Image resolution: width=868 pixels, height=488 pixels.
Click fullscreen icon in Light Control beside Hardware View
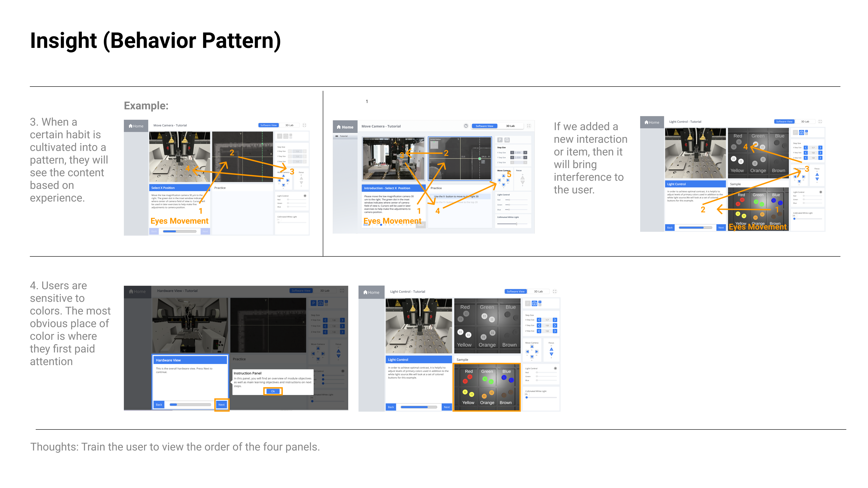coord(555,291)
